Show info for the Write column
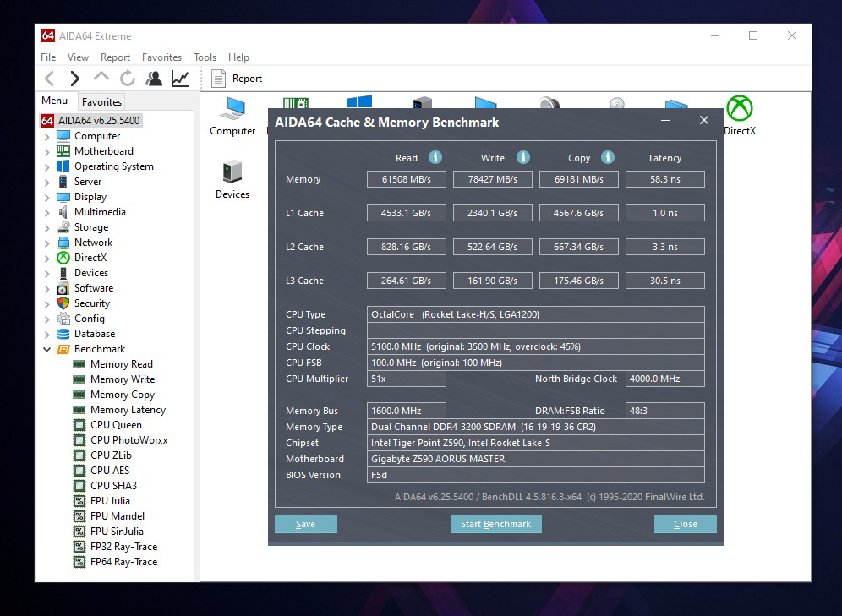Viewport: 842px width, 616px height. pos(523,157)
